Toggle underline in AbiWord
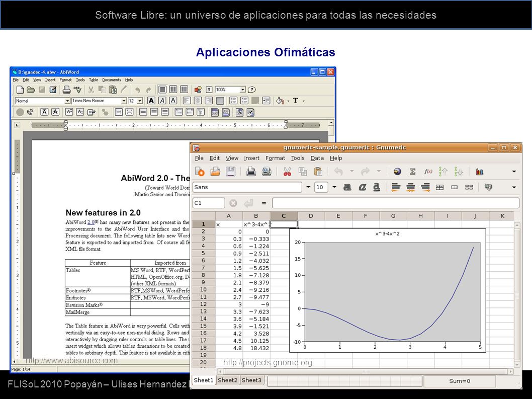532x399 pixels. tap(173, 101)
